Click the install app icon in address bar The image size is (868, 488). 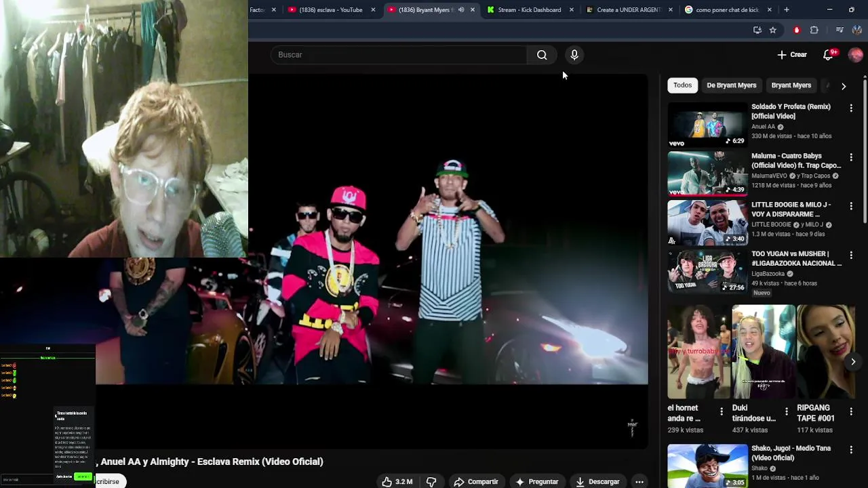(757, 30)
